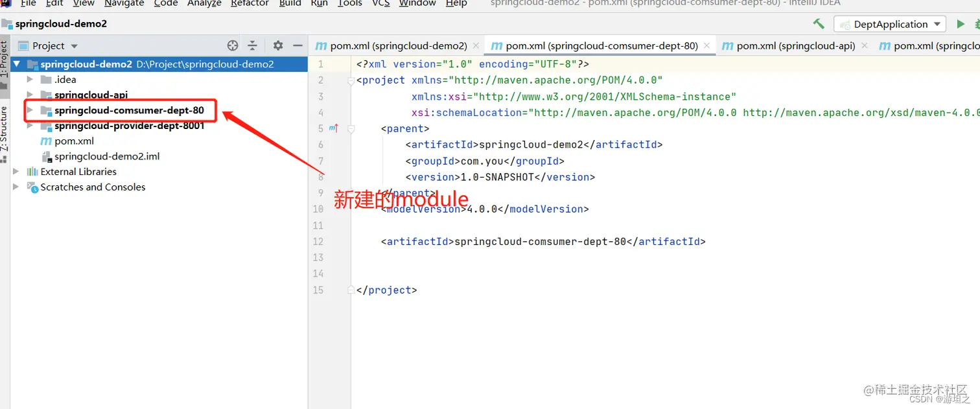Click the Maven parent gutter icon on line 5
Viewport: 980px width, 409px height.
coord(334,128)
